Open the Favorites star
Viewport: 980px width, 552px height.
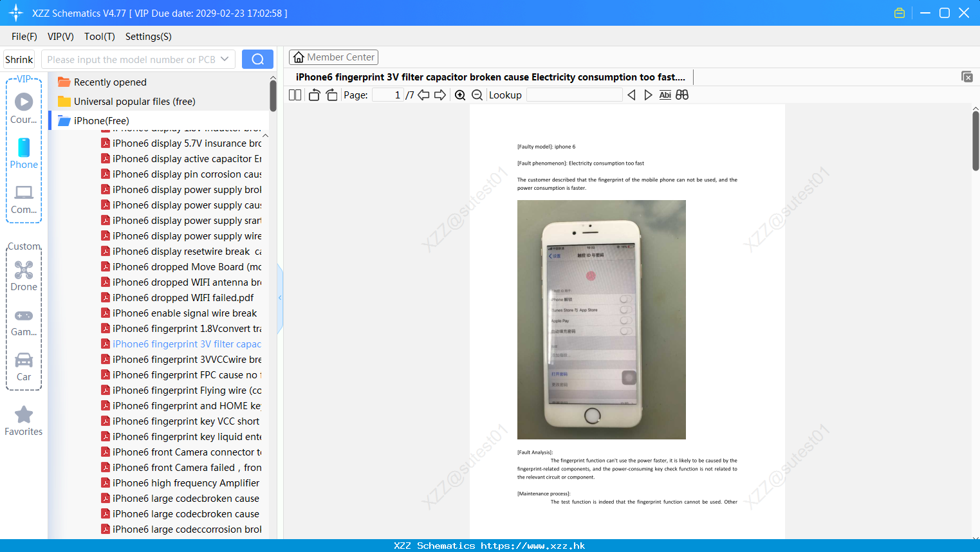[x=24, y=421]
